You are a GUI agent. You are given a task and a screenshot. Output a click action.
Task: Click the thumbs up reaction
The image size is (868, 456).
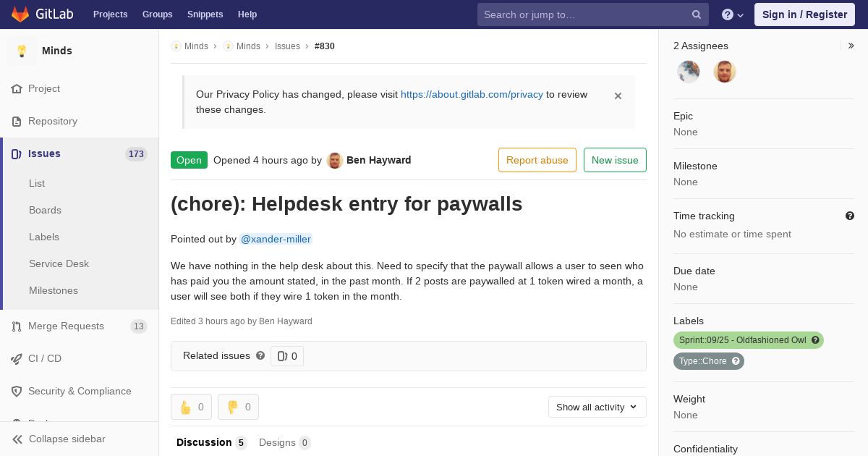(x=191, y=407)
